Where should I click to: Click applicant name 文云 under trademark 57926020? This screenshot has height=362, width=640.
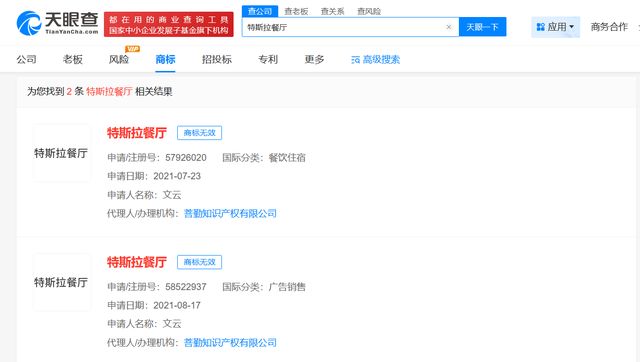(x=172, y=195)
